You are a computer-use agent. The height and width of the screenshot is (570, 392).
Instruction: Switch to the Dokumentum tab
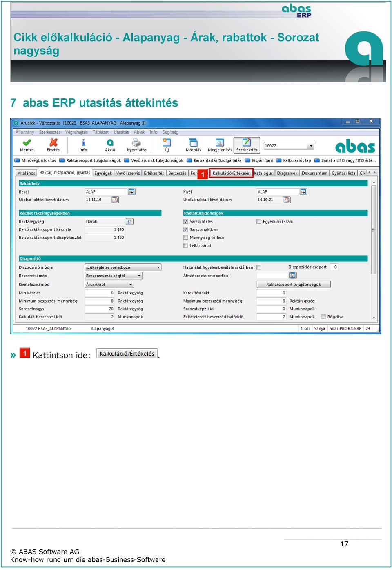pyautogui.click(x=314, y=173)
